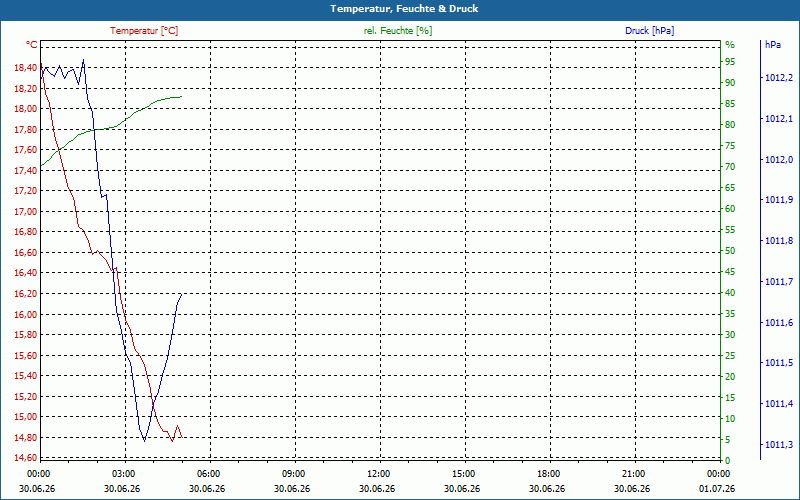Screen dimensions: 800x500
Task: Click the 50 humidity axis value
Action: coord(730,251)
